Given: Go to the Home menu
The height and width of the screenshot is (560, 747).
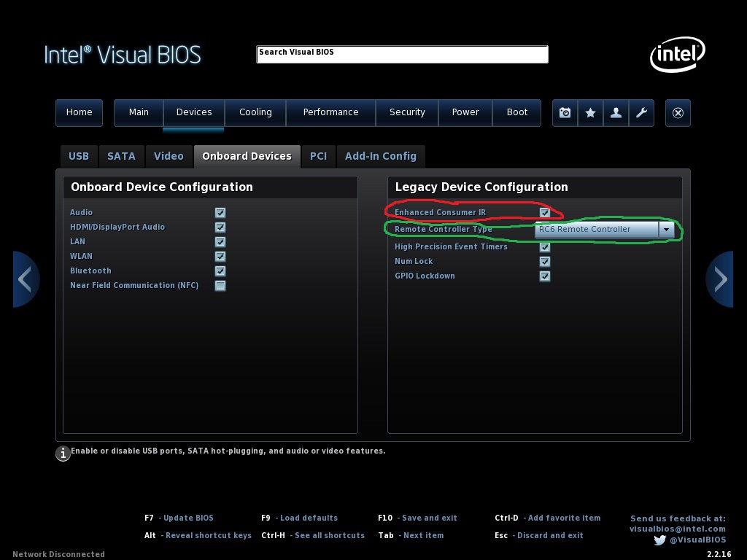Looking at the screenshot, I should tap(79, 113).
